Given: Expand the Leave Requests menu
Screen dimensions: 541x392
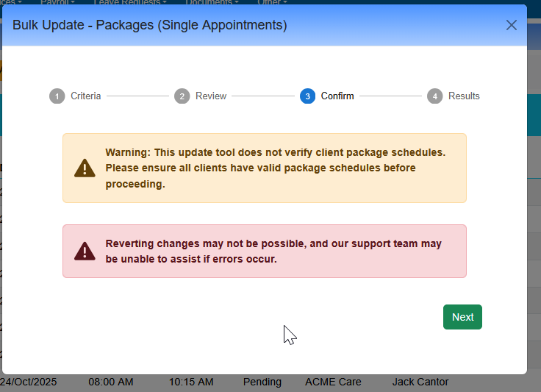Looking at the screenshot, I should click(125, 2).
